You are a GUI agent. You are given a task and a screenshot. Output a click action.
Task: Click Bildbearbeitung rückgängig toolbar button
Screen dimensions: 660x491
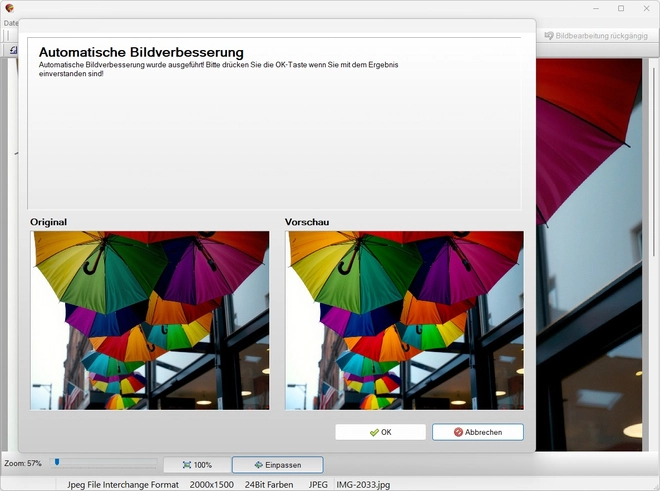point(596,36)
